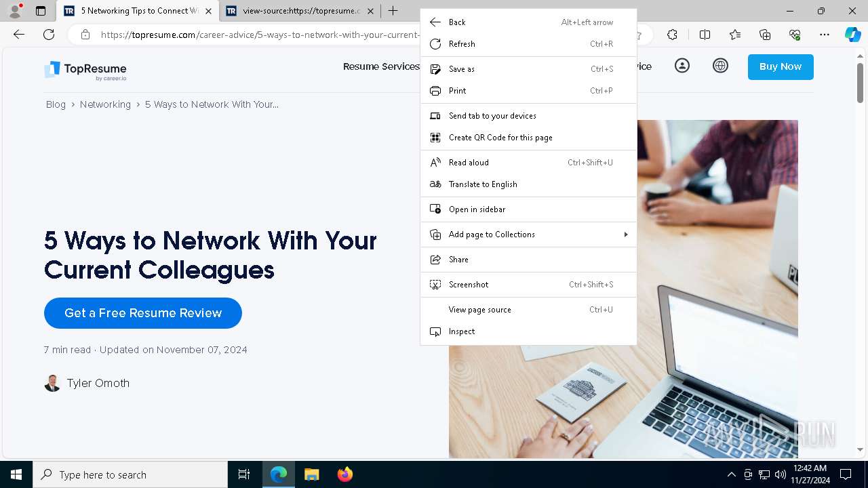The width and height of the screenshot is (868, 488).
Task: Choose Back in the context menu
Action: (x=528, y=22)
